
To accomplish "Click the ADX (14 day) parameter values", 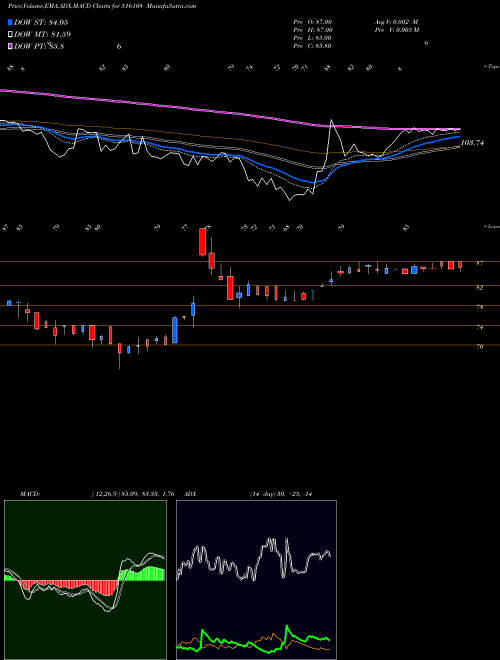I will click(x=281, y=494).
